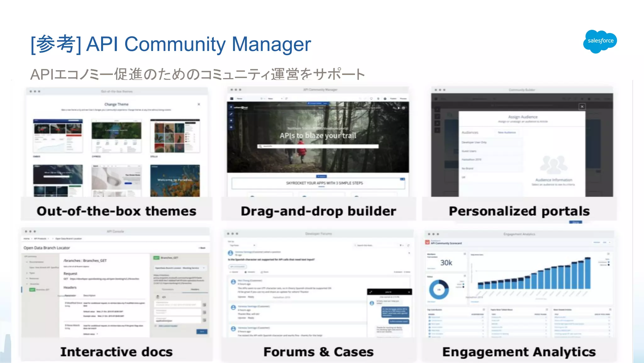Expand the Types node in API Console sidebar
Viewport: 644px width, 363px height.
coord(27,273)
